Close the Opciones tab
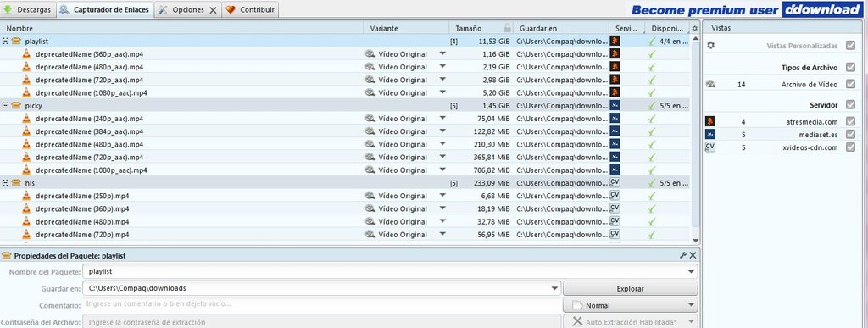Screen dimensions: 868x328 pyautogui.click(x=213, y=10)
